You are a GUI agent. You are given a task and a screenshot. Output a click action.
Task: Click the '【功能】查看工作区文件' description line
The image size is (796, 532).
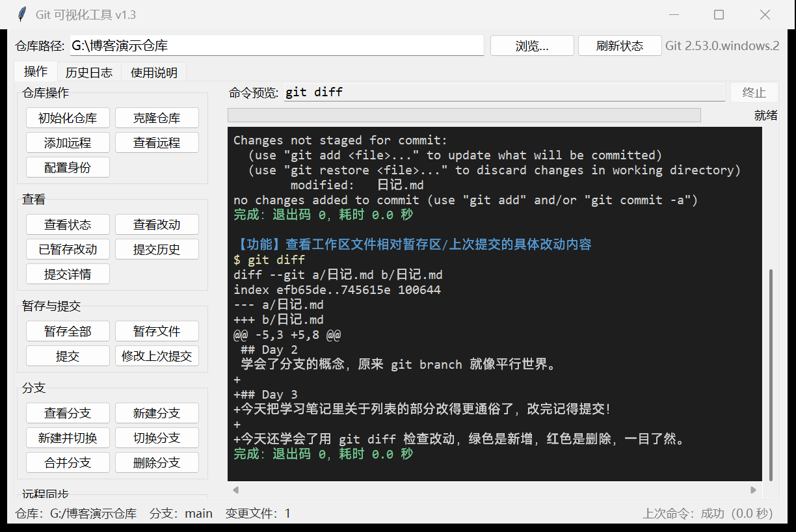(413, 245)
